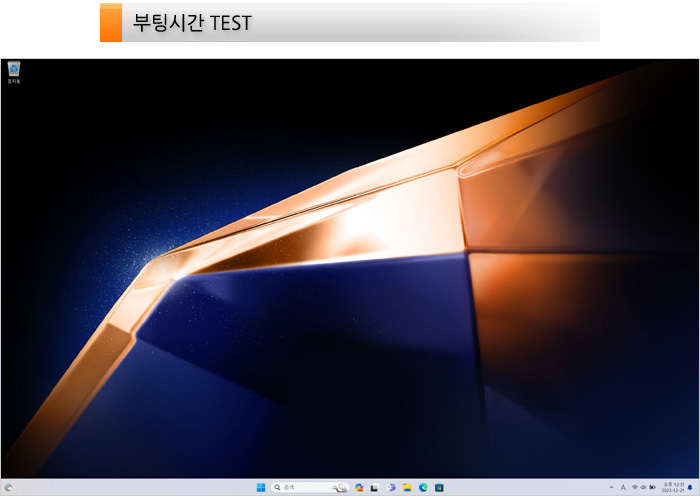Open Task View from the taskbar

tap(375, 488)
